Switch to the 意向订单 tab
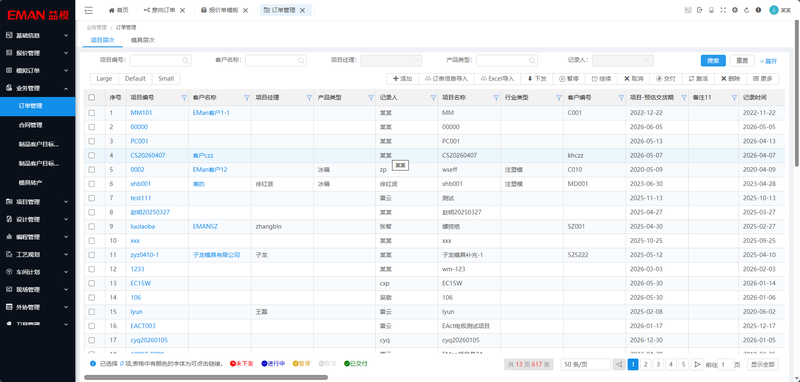This screenshot has height=382, width=800. (x=160, y=10)
